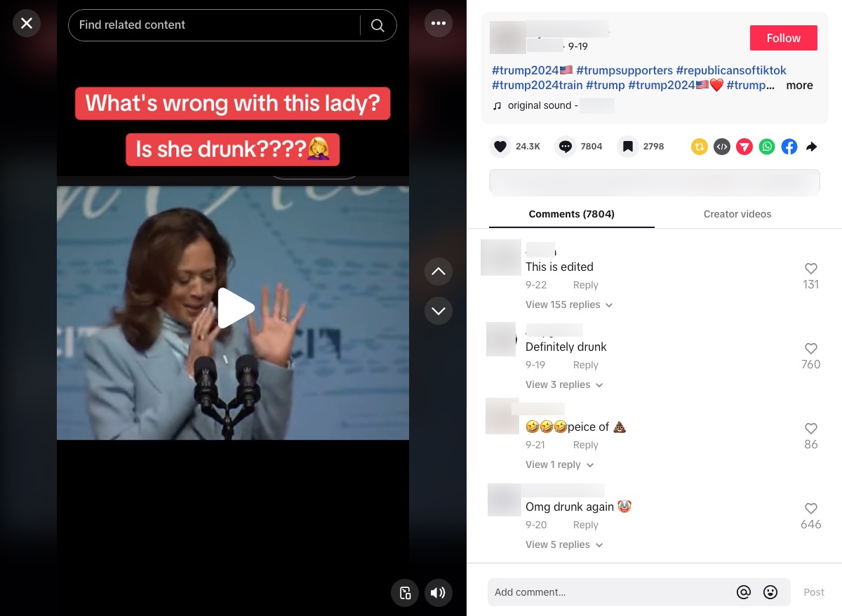Like the "This is edited" comment
Screen dimensions: 842x616
(810, 269)
